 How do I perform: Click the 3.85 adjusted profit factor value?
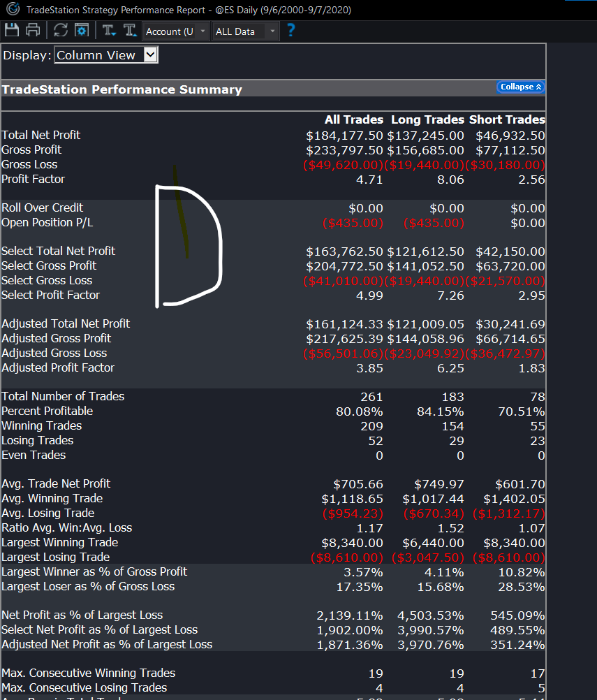pyautogui.click(x=369, y=368)
